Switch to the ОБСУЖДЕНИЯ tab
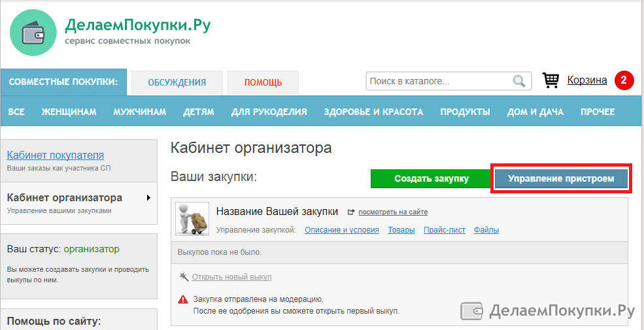The height and width of the screenshot is (330, 644). click(177, 82)
